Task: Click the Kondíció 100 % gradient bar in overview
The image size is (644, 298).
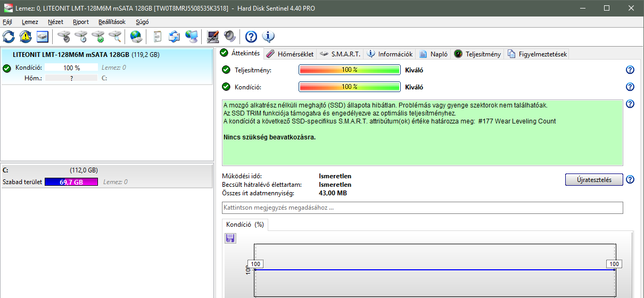Action: coord(350,87)
